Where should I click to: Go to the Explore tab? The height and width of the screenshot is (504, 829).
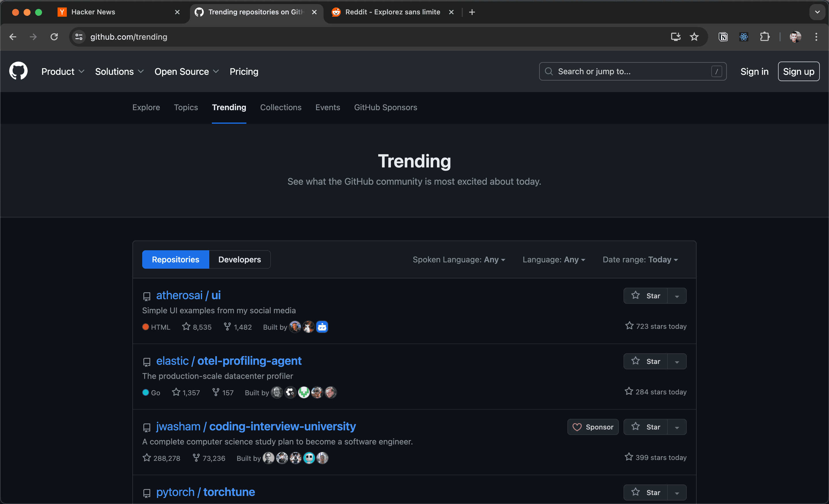(x=146, y=107)
